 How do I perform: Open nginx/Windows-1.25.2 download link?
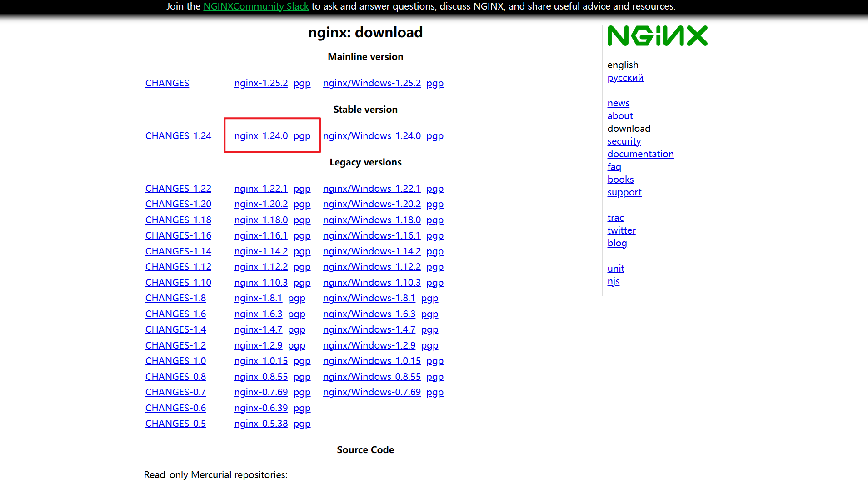tap(372, 83)
